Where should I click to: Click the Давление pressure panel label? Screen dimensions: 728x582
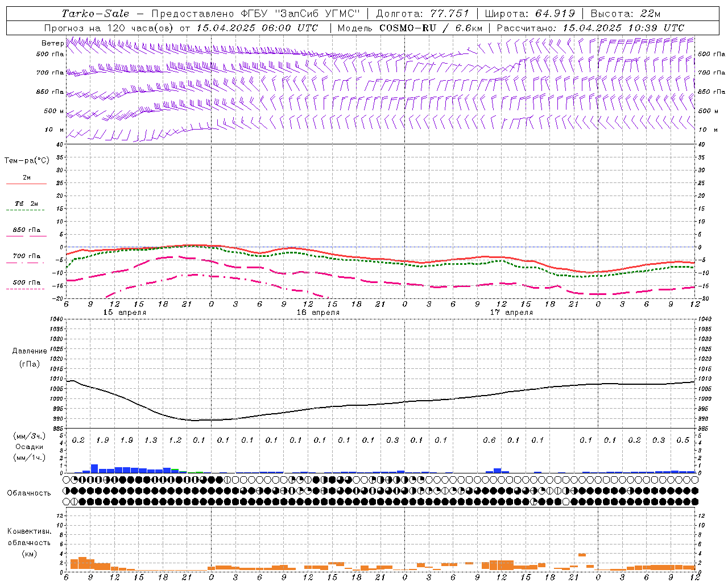(x=30, y=351)
